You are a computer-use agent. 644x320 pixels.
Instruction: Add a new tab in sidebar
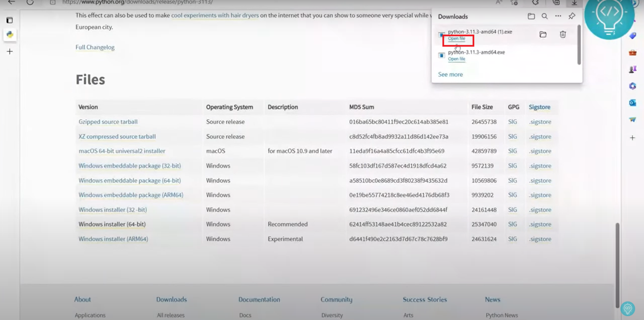[x=10, y=51]
